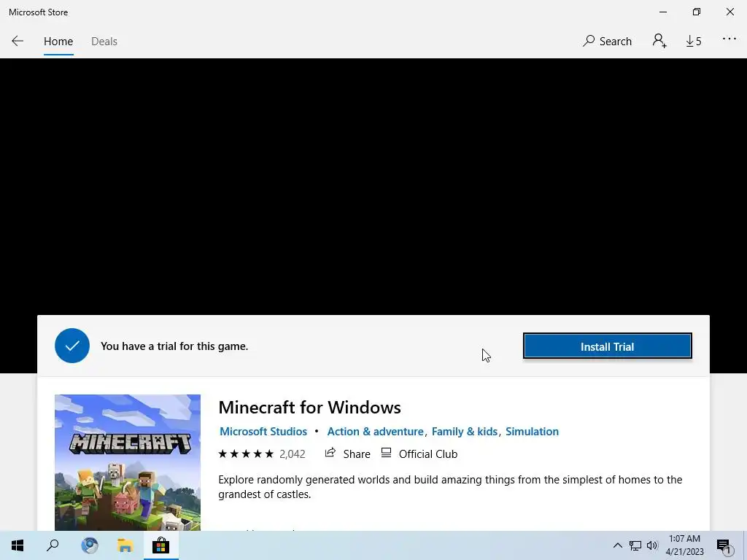Open Search in Microsoft Store

(607, 42)
